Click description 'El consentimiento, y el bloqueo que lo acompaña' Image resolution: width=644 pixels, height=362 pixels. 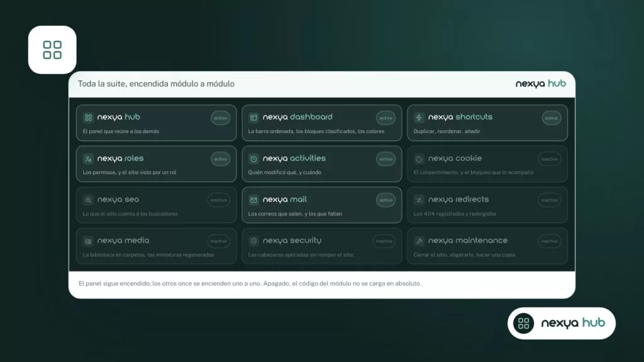tap(473, 172)
